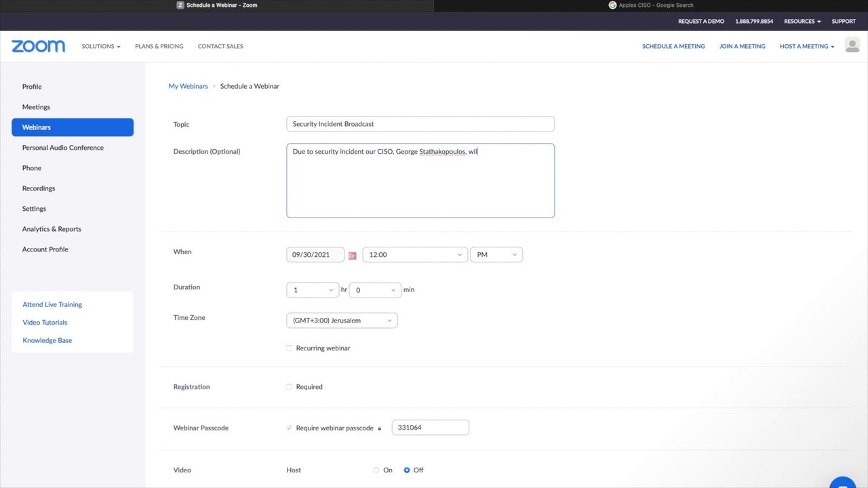This screenshot has width=868, height=488.
Task: Click the My Webinars breadcrumb link
Action: point(189,87)
